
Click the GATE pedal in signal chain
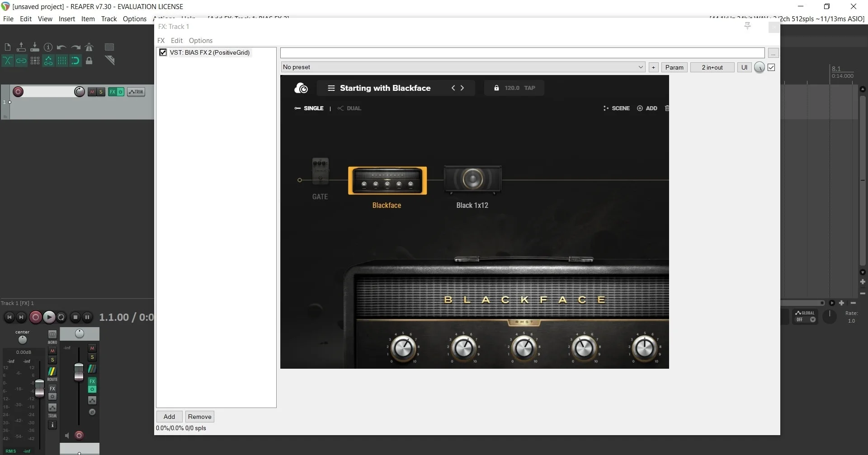click(320, 172)
